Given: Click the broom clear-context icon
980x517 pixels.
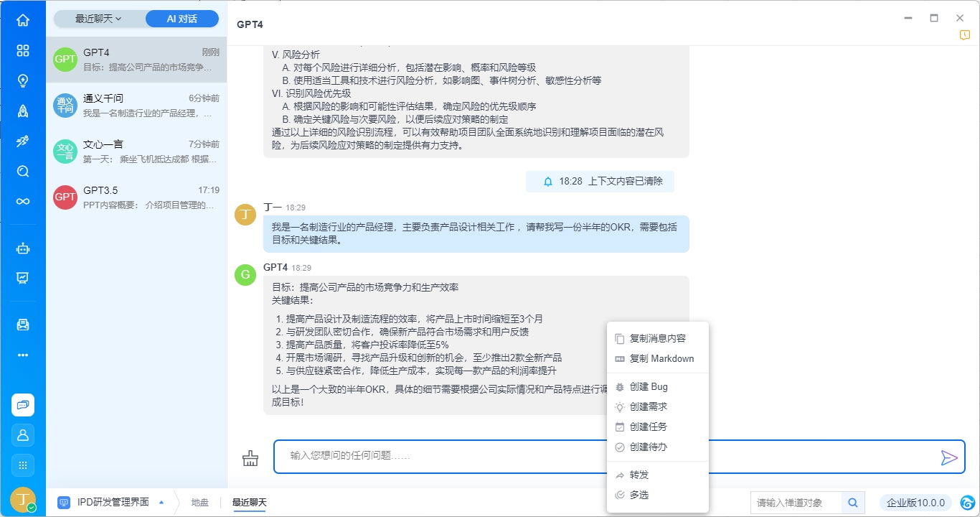Looking at the screenshot, I should point(250,457).
